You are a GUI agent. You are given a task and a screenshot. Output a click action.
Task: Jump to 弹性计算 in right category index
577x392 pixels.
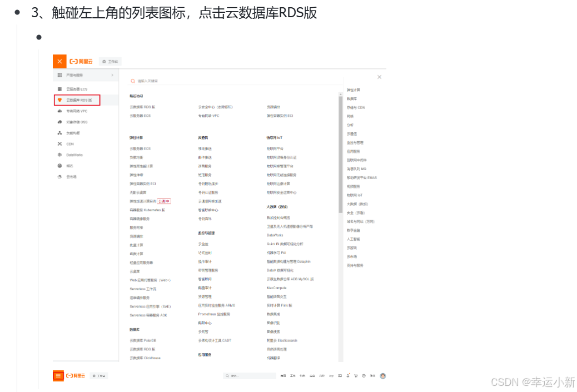[x=354, y=90]
